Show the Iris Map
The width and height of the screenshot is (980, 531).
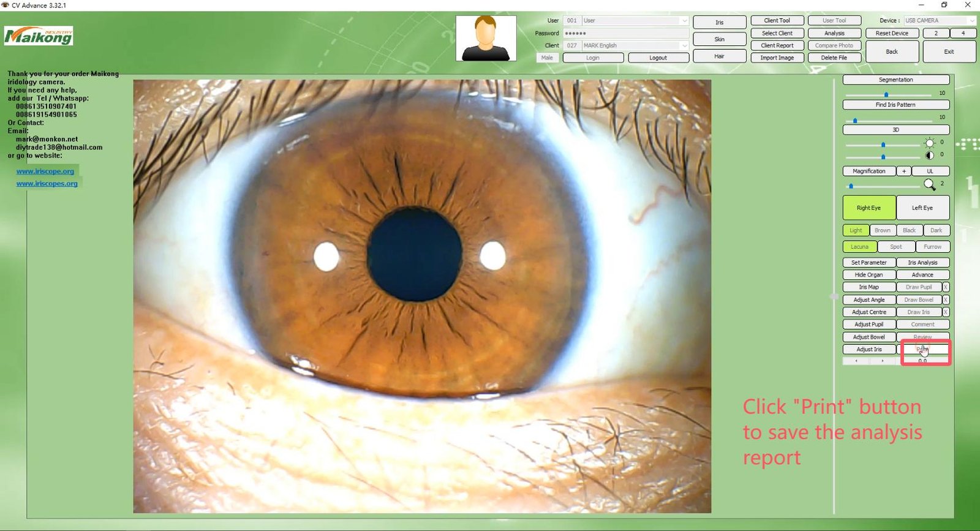pyautogui.click(x=869, y=287)
